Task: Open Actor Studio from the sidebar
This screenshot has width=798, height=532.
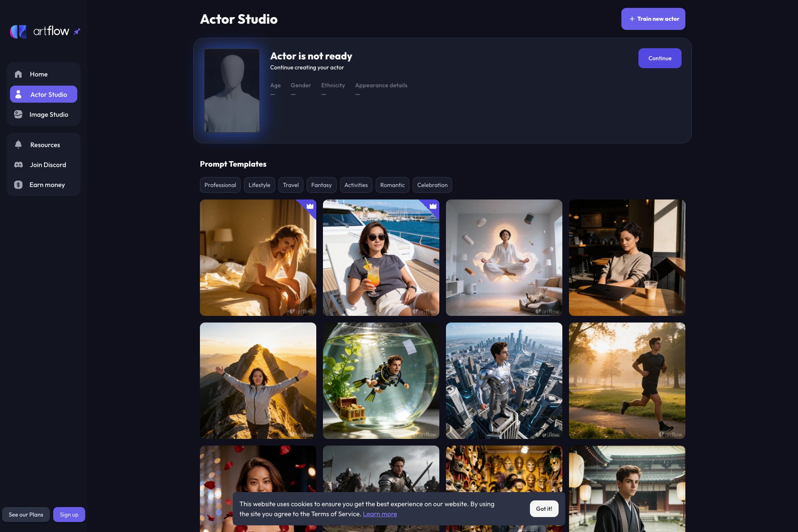Action: (43, 94)
